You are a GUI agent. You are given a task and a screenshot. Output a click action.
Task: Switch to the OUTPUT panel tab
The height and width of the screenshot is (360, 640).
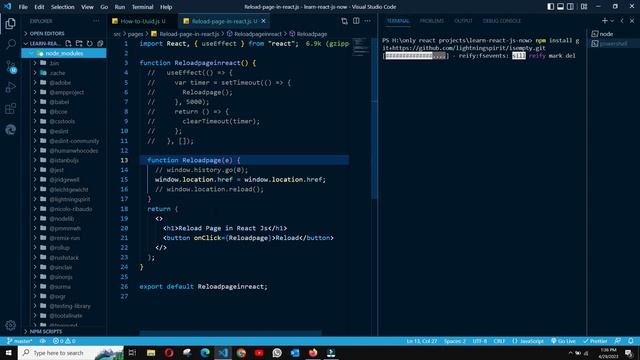click(463, 21)
